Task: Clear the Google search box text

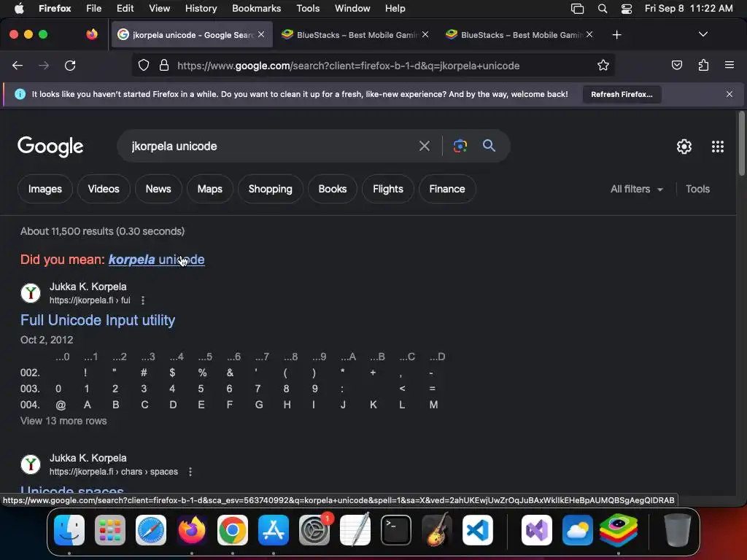Action: (x=424, y=146)
